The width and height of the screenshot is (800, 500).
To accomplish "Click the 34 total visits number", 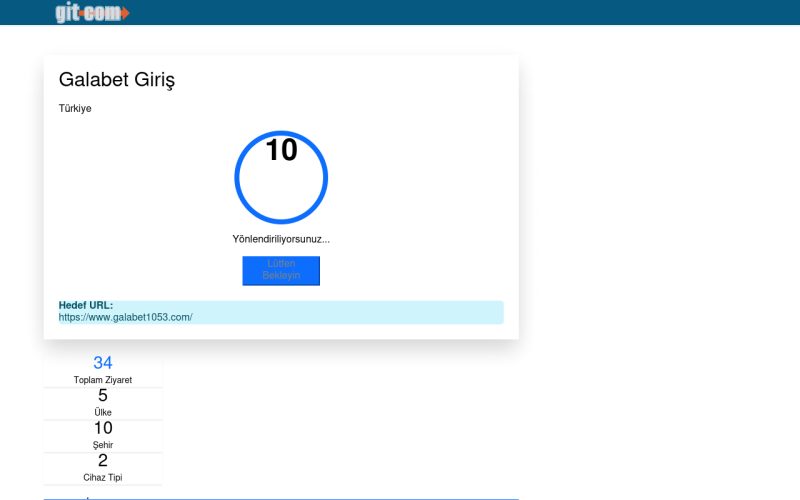I will tap(103, 363).
